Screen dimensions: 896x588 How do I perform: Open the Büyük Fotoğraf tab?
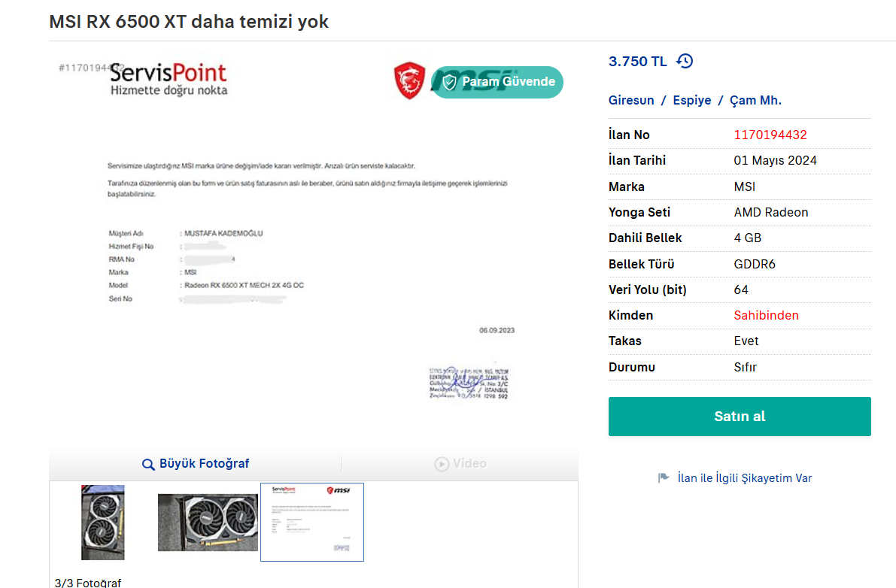tap(196, 464)
